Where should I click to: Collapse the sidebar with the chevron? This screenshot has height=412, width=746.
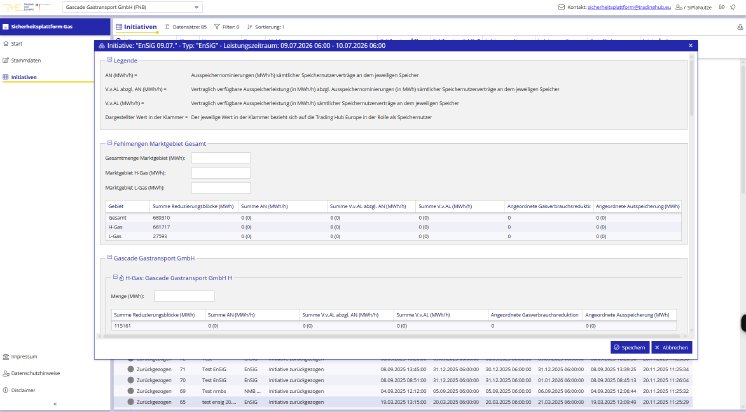pyautogui.click(x=55, y=404)
